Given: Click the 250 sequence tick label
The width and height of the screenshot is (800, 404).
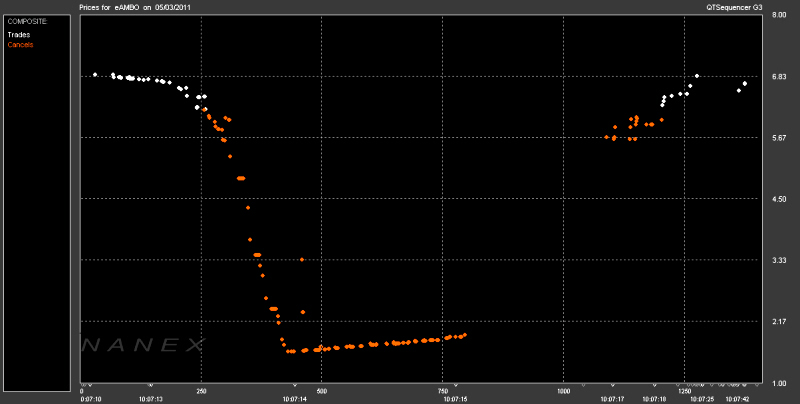Looking at the screenshot, I should coord(201,390).
